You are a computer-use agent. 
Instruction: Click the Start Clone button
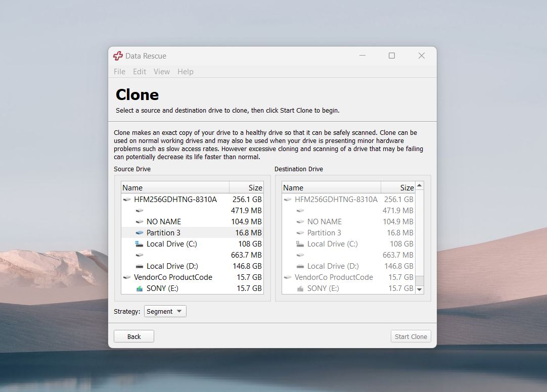(x=411, y=336)
